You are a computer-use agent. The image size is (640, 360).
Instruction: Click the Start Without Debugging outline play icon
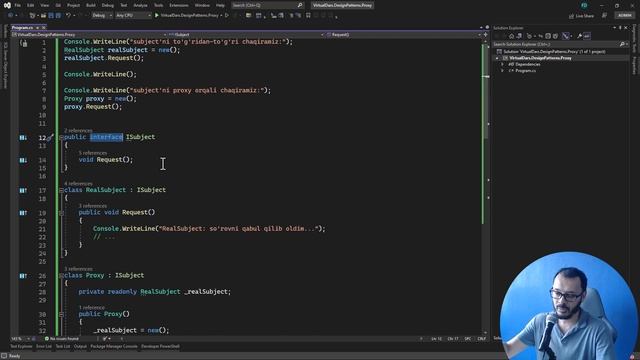point(227,16)
